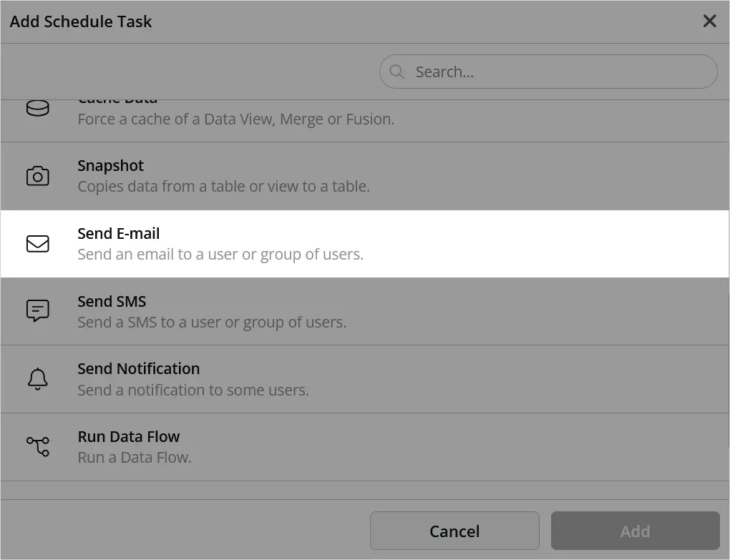730x560 pixels.
Task: Pick the Send SMS task title
Action: [x=112, y=301]
